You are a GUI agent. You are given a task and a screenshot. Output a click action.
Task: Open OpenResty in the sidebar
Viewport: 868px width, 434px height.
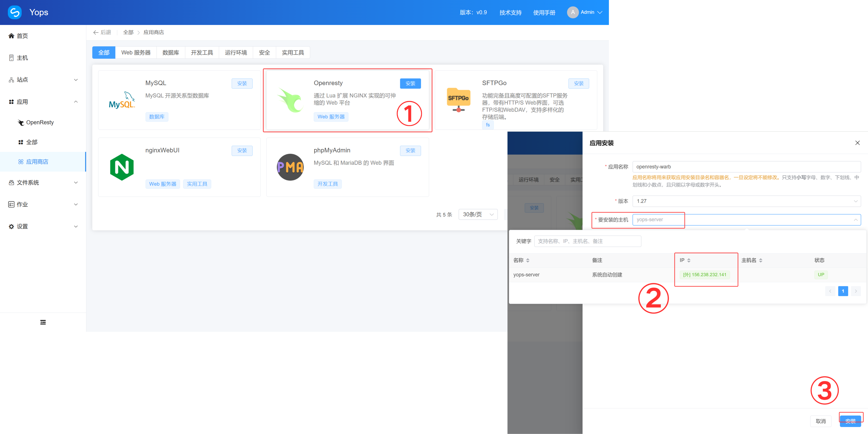[x=40, y=122]
